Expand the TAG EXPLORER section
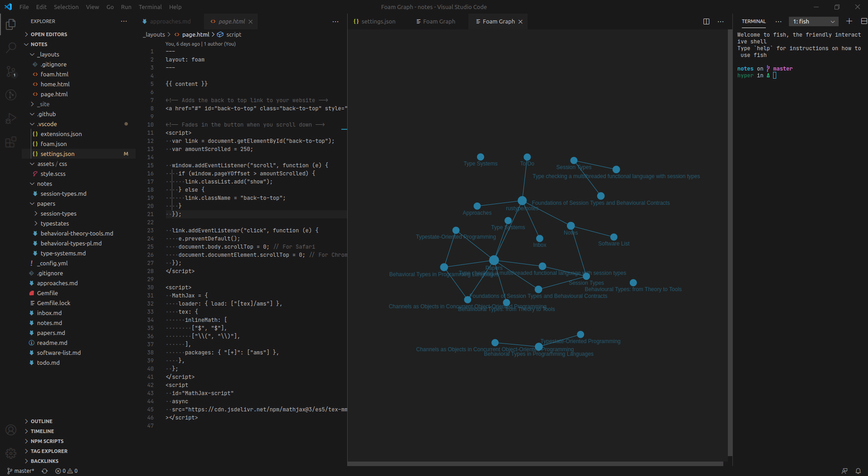Viewport: 868px width, 476px height. point(49,451)
